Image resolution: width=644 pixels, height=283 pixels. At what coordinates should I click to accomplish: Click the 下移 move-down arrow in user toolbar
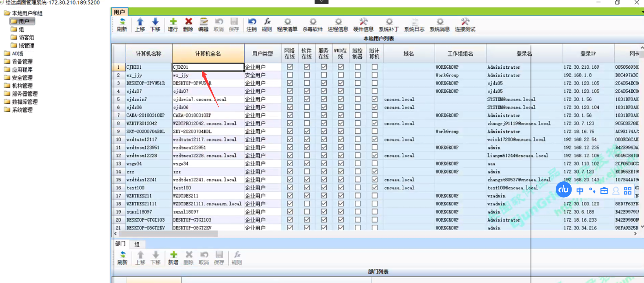point(155,25)
